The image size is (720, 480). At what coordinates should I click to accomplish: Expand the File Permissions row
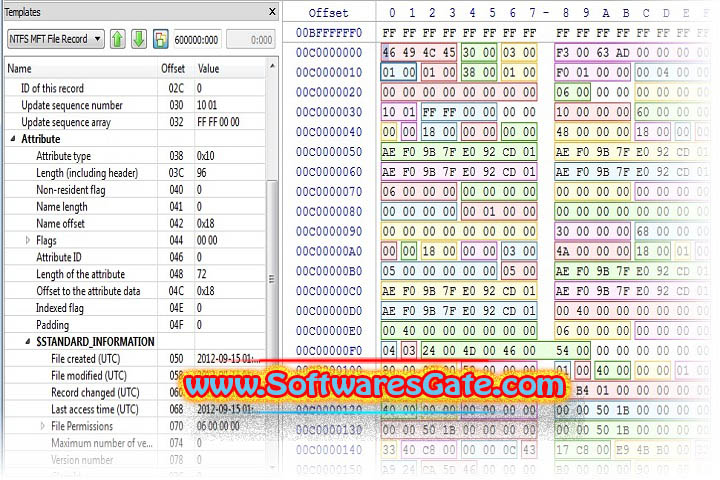42,426
